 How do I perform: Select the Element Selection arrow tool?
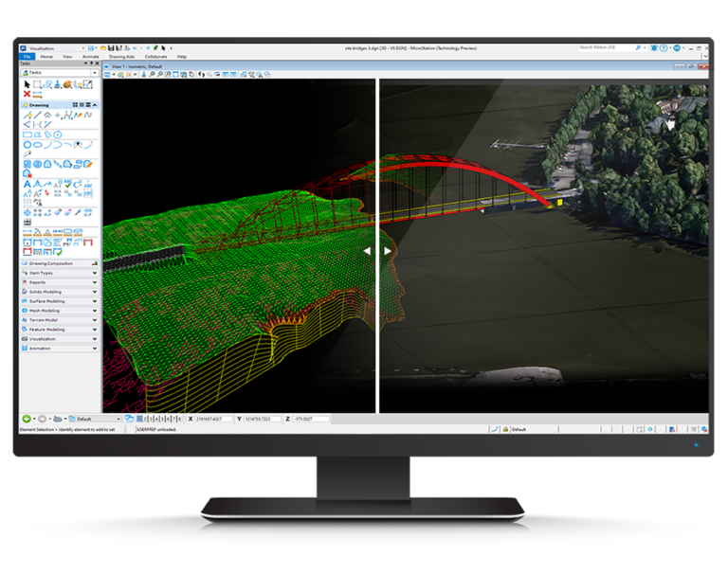tap(27, 84)
